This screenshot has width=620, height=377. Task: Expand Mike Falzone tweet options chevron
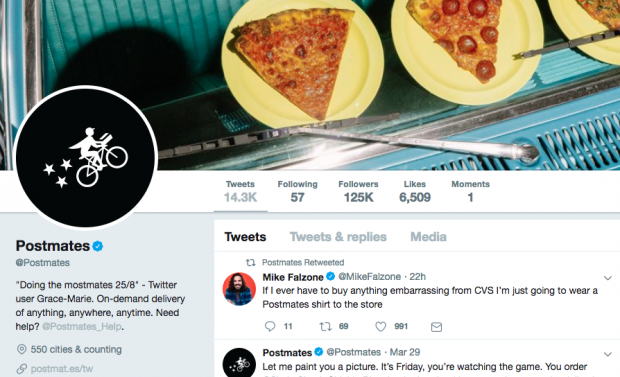608,278
